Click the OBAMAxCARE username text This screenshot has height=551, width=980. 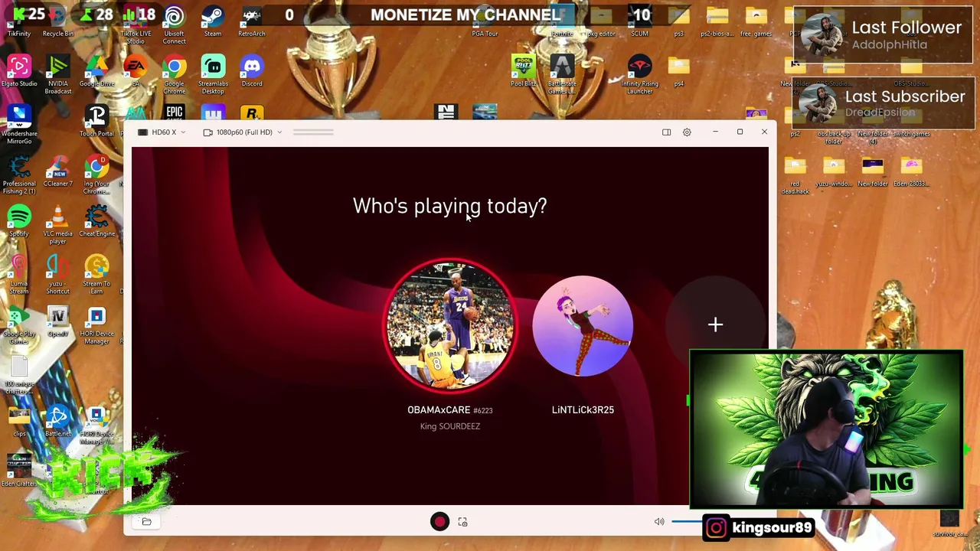pos(439,410)
